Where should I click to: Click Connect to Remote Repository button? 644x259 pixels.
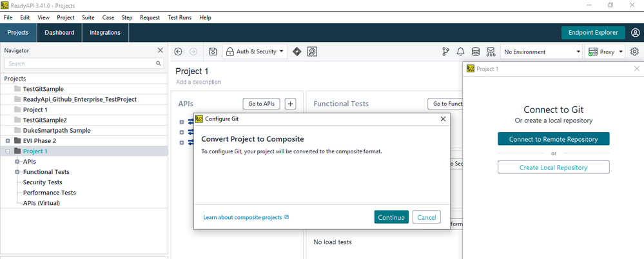[553, 139]
